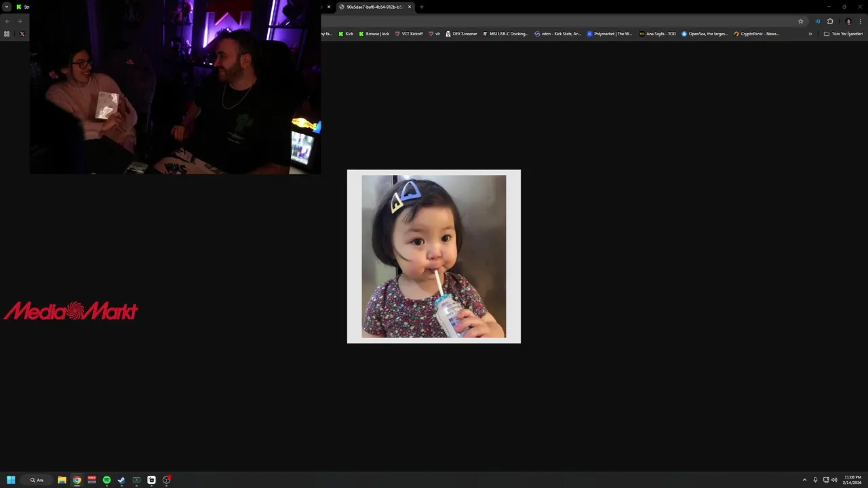
Task: Expand hidden bookmarks with the chevron
Action: [810, 34]
